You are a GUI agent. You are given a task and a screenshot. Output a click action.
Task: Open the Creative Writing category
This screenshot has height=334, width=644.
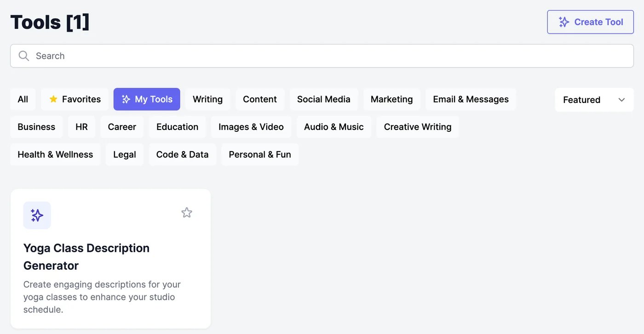[418, 127]
